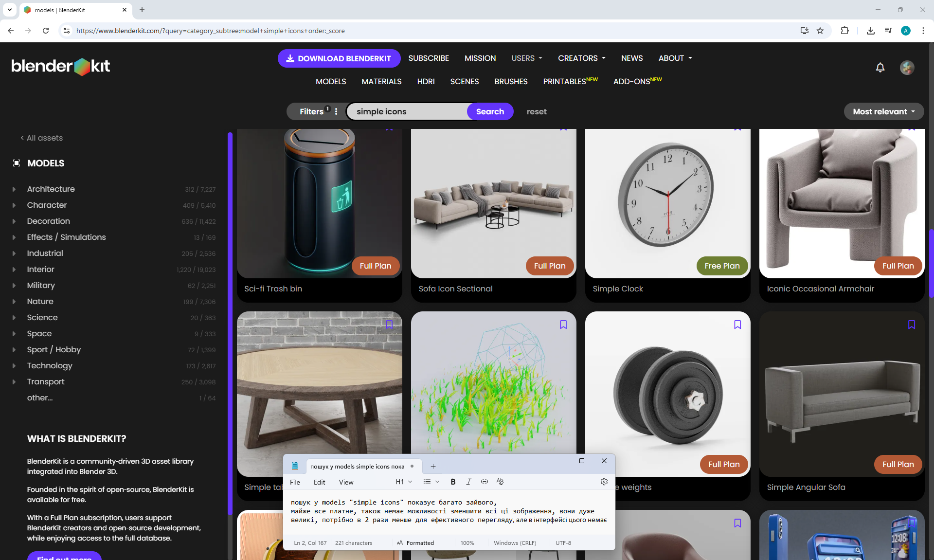
Task: Open the Notepad View menu
Action: coord(346,482)
